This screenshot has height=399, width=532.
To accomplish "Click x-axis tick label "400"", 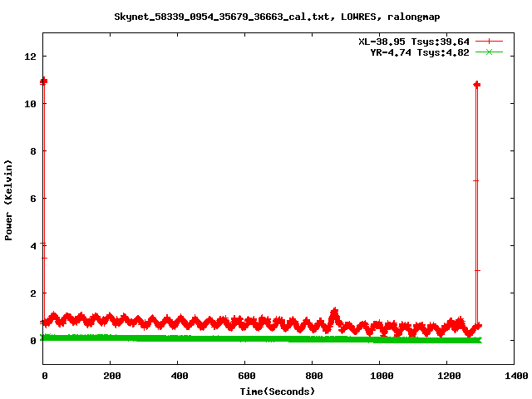I will (x=180, y=376).
